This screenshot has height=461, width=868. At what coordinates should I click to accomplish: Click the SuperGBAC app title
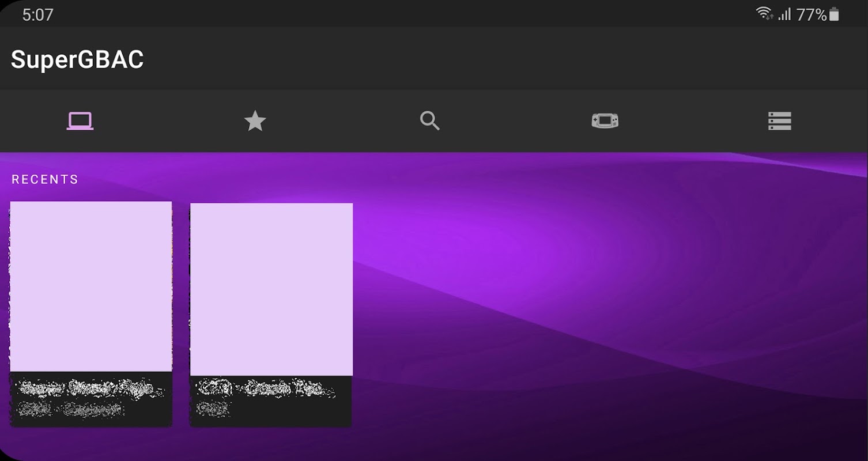tap(77, 59)
